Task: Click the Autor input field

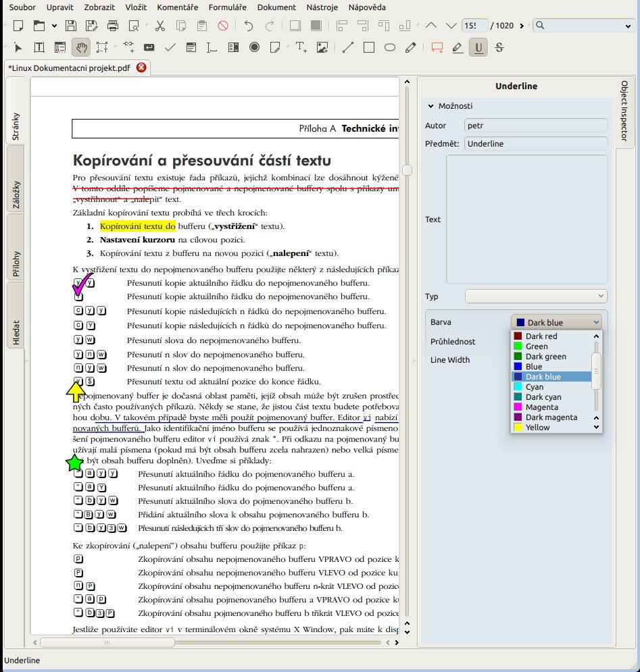Action: [536, 125]
